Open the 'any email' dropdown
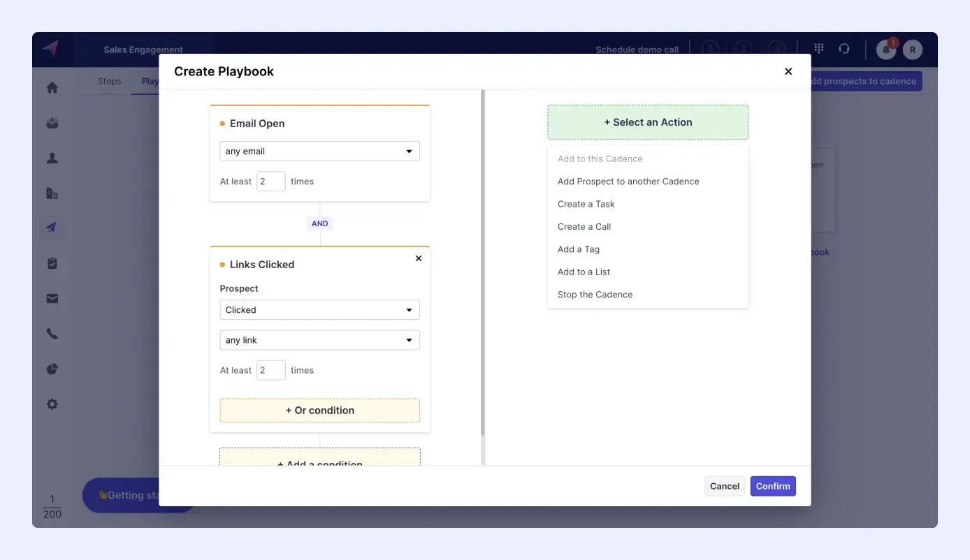970x560 pixels. tap(319, 151)
